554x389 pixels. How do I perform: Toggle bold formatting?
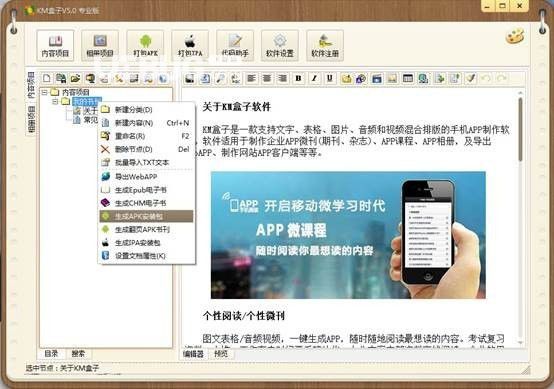299,78
